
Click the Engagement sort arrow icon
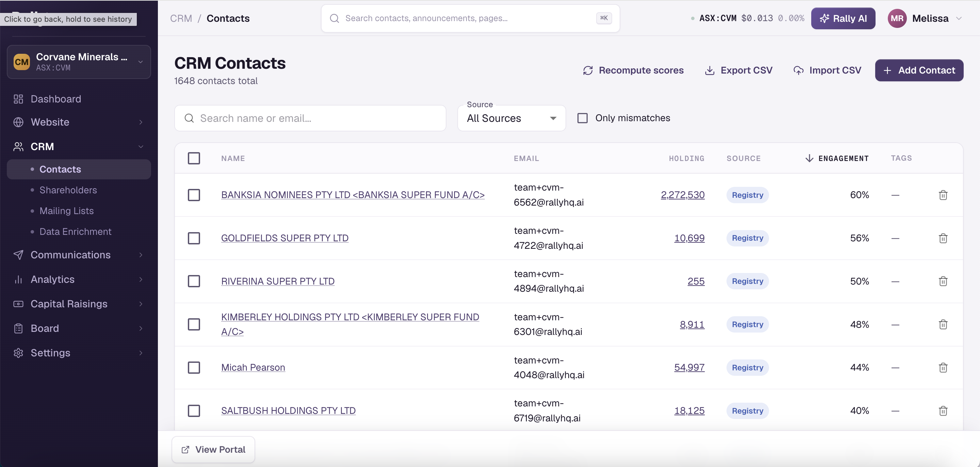809,158
